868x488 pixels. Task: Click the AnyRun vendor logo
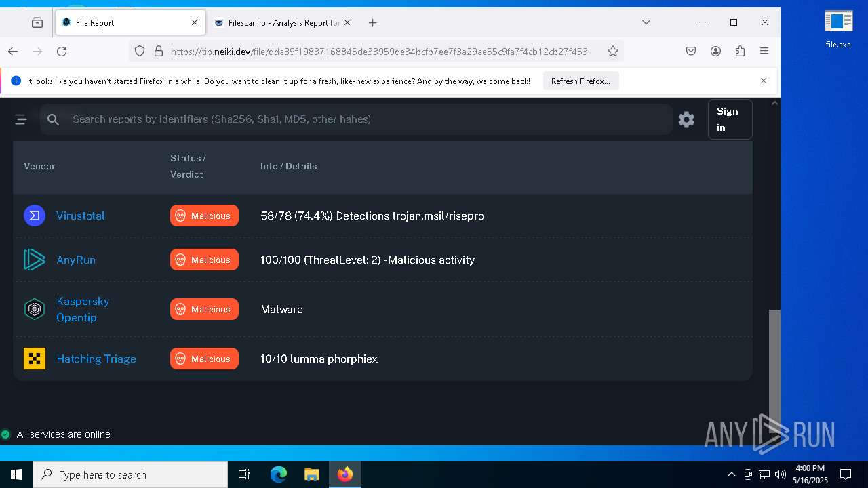point(35,260)
